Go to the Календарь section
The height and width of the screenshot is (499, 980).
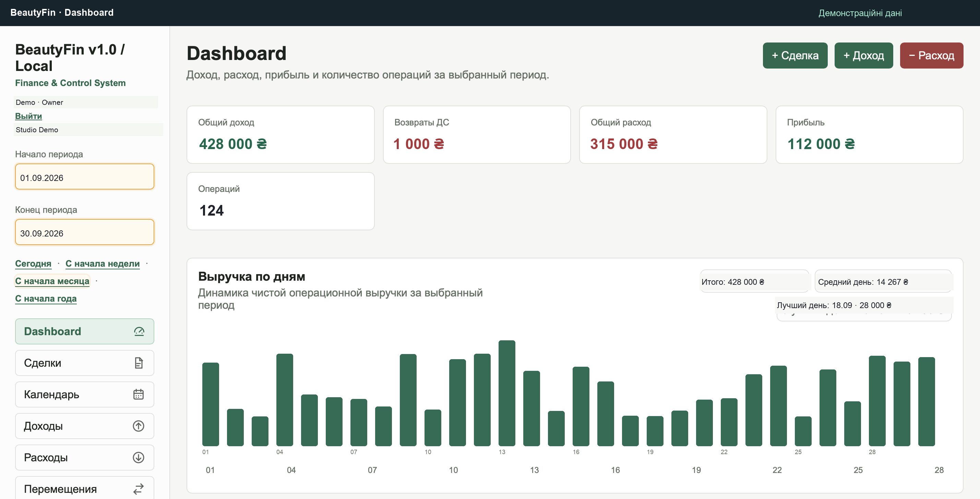click(x=84, y=394)
